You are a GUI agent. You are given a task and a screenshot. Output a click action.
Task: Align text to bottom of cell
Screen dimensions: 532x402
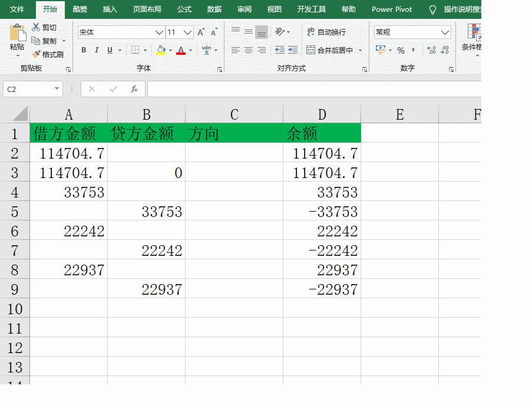pyautogui.click(x=261, y=32)
